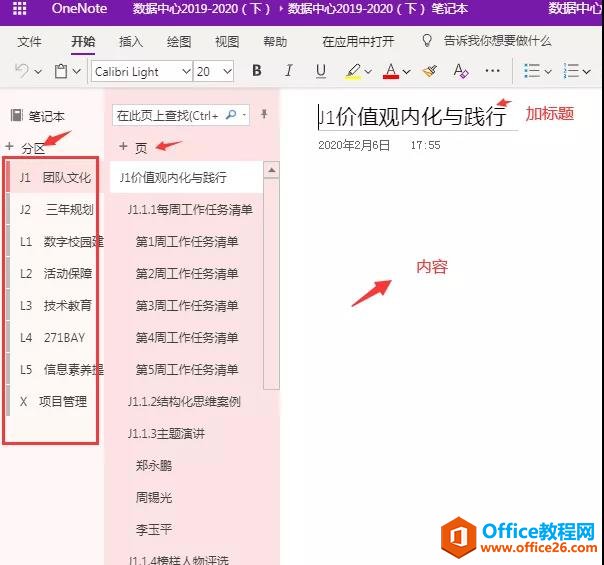This screenshot has width=604, height=565.
Task: Switch to the 视图 ribbon tab
Action: pyautogui.click(x=227, y=41)
